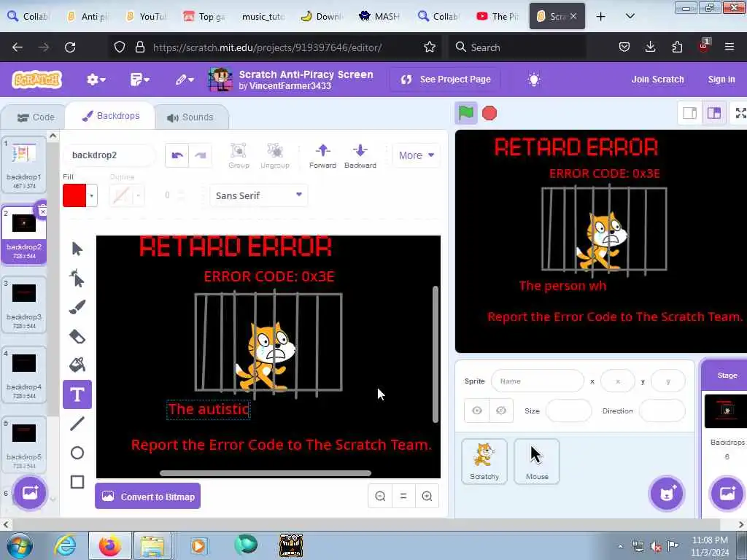Click the Undo arrow
The height and width of the screenshot is (560, 747).
coord(177,155)
